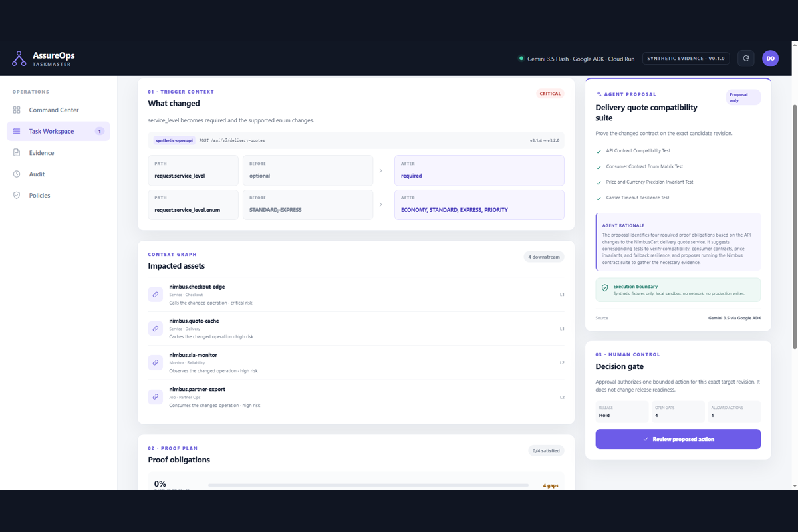798x532 pixels.
Task: Click the Execution boundary shield icon
Action: (x=604, y=288)
